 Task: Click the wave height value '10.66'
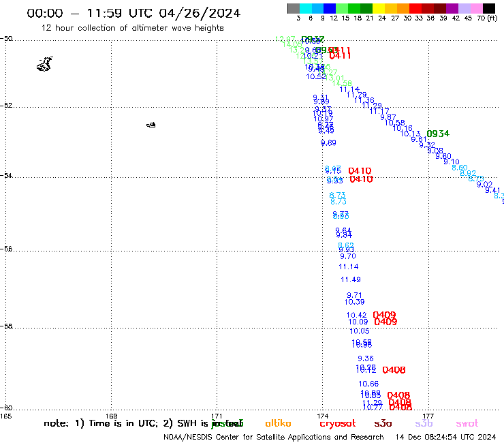[x=368, y=384]
